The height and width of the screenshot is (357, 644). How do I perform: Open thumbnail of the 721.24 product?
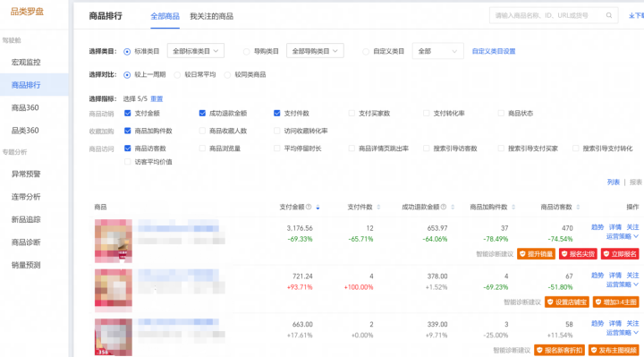point(114,291)
